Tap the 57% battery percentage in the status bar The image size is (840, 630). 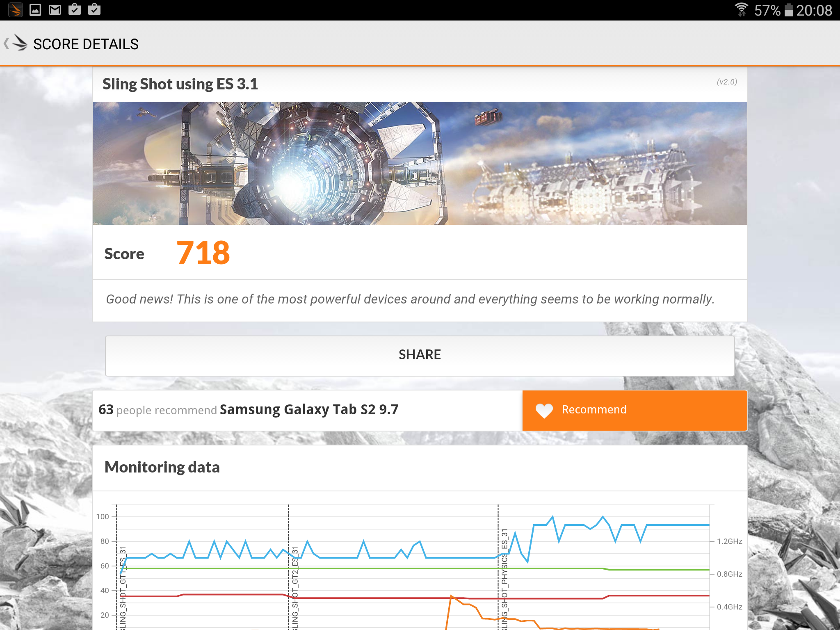click(767, 10)
